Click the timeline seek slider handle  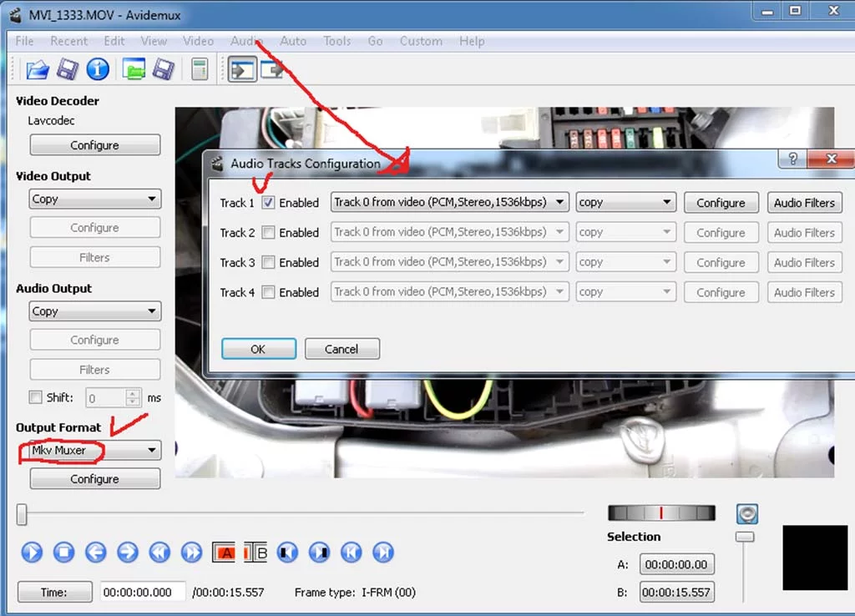(x=22, y=515)
